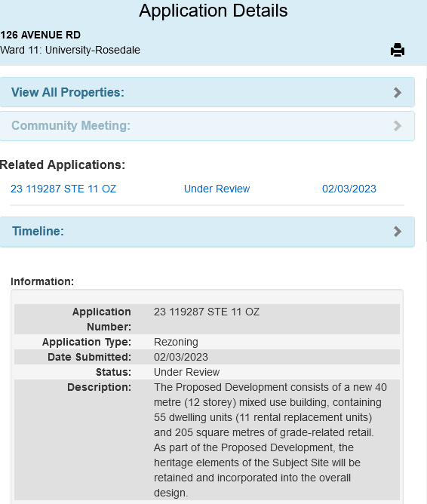Click the Status value in the Information table
The height and width of the screenshot is (504, 427).
click(186, 372)
